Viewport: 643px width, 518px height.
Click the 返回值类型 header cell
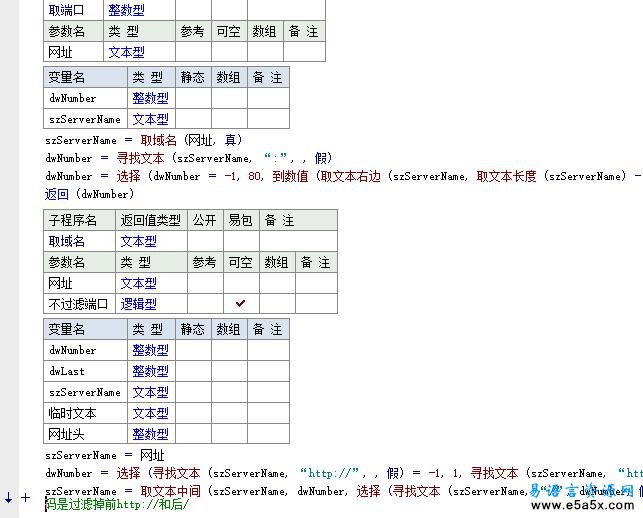[151, 220]
